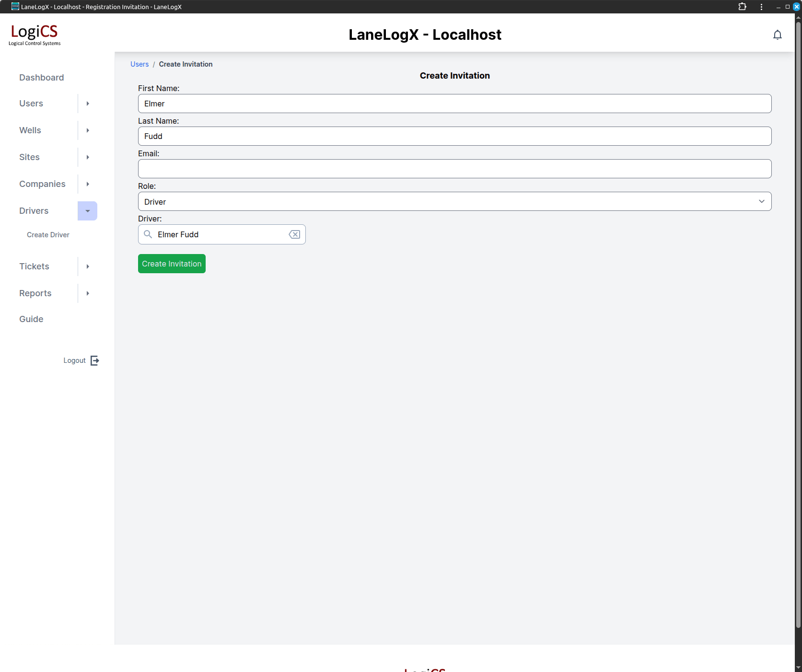Click the magnifier icon in Driver field
Viewport: 802px width, 672px height.
coord(148,234)
